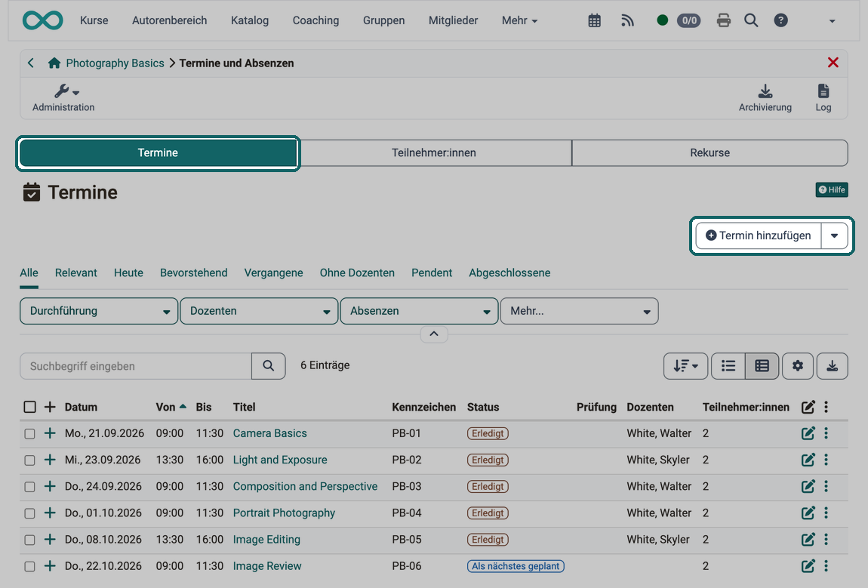Tick checkbox for Composition and Perspective
Viewport: 868px width, 588px height.
30,487
